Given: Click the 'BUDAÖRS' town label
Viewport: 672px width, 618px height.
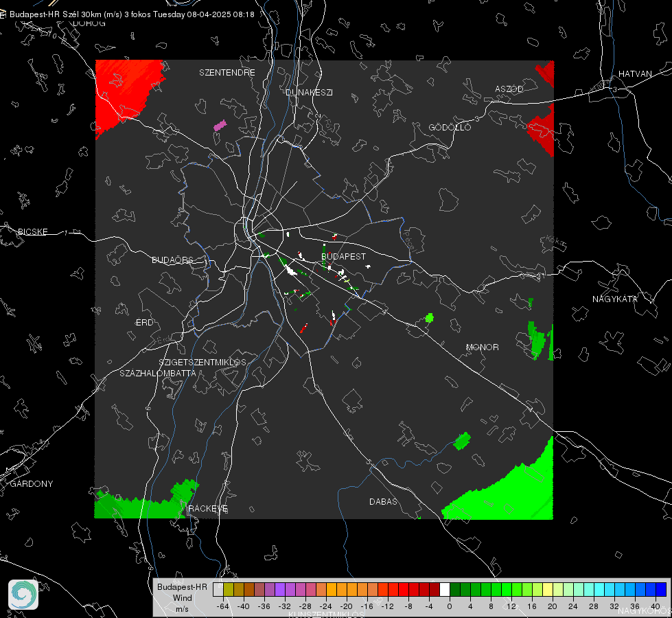Looking at the screenshot, I should click(172, 260).
